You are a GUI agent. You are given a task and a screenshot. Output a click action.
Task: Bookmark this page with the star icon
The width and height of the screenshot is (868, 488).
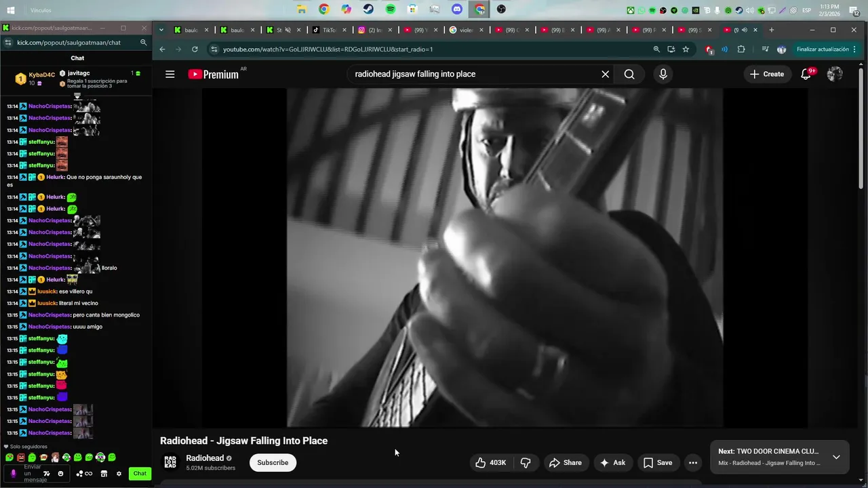686,49
